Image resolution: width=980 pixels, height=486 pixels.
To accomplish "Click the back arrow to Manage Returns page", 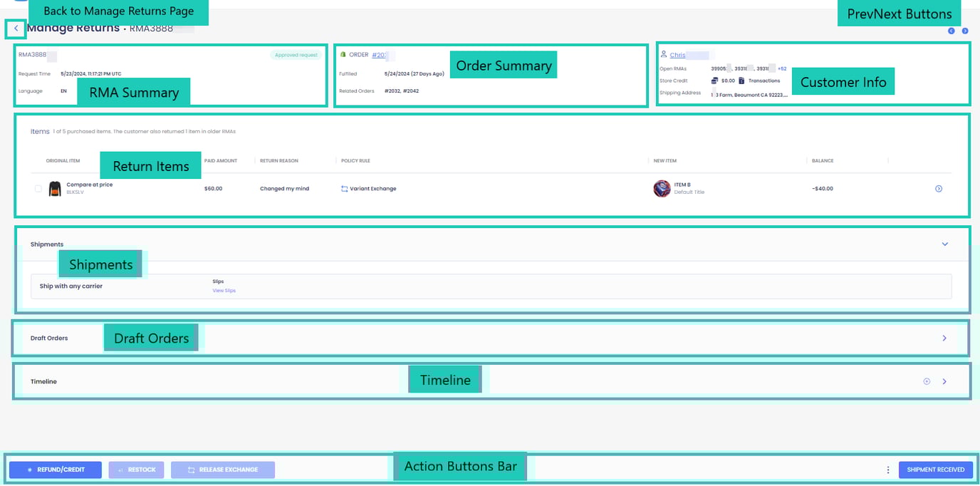I will tap(15, 29).
